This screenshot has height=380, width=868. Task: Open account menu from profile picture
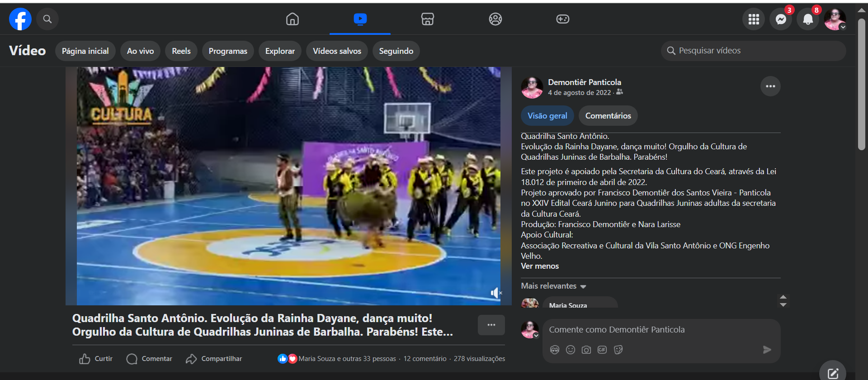pos(835,19)
